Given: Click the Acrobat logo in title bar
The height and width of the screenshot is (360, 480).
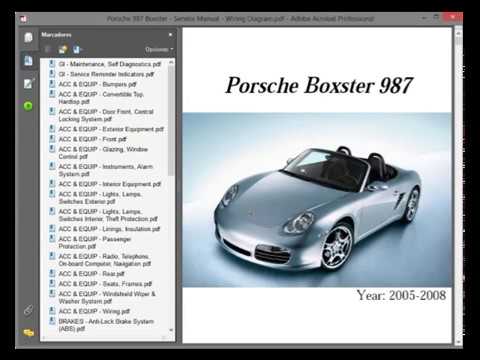Looking at the screenshot, I should tap(24, 19).
